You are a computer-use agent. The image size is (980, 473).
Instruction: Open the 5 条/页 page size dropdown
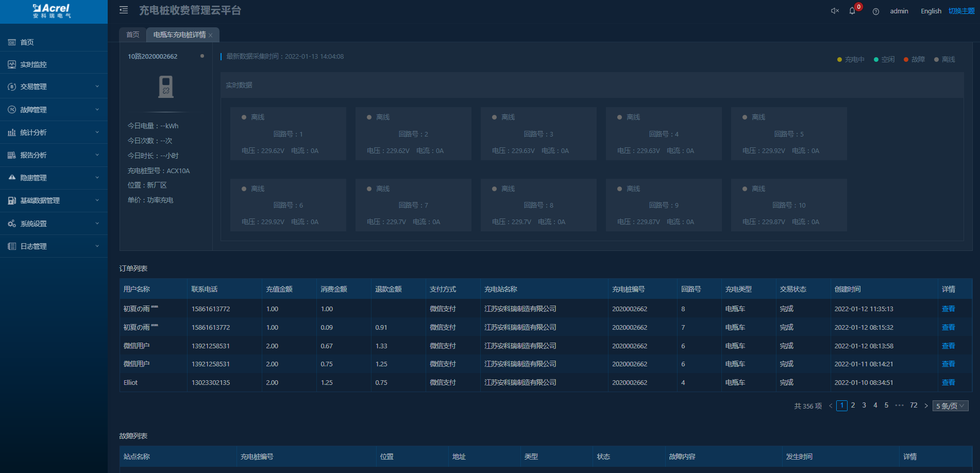950,406
